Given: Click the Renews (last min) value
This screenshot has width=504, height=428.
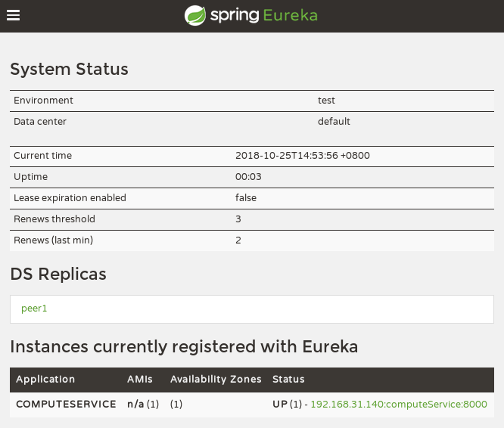Looking at the screenshot, I should (x=238, y=240).
